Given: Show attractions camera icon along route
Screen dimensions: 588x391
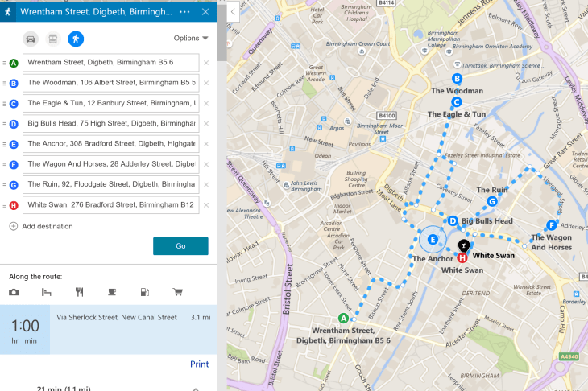Looking at the screenshot, I should (x=14, y=292).
